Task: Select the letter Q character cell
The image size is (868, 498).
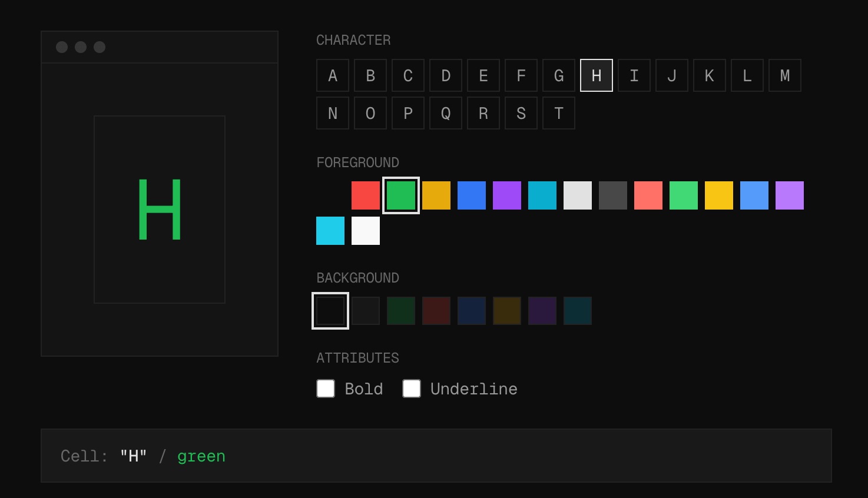Action: coord(446,113)
